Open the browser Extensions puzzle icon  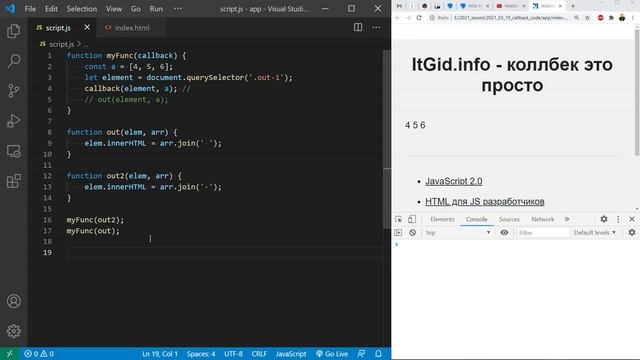(611, 18)
